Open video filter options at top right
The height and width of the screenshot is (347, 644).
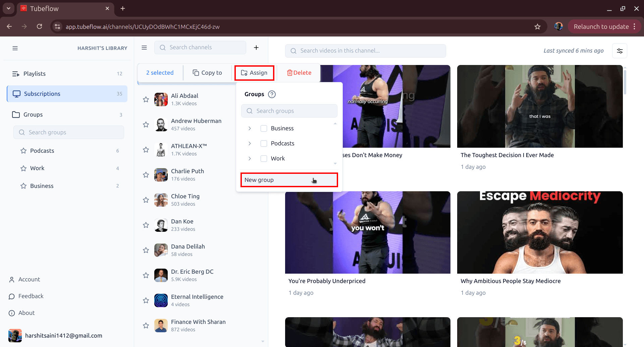pyautogui.click(x=620, y=51)
